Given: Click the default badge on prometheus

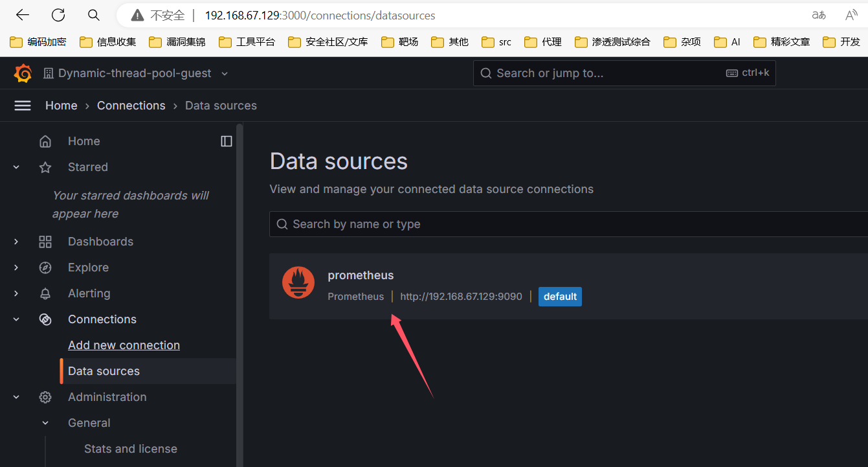Looking at the screenshot, I should [560, 297].
